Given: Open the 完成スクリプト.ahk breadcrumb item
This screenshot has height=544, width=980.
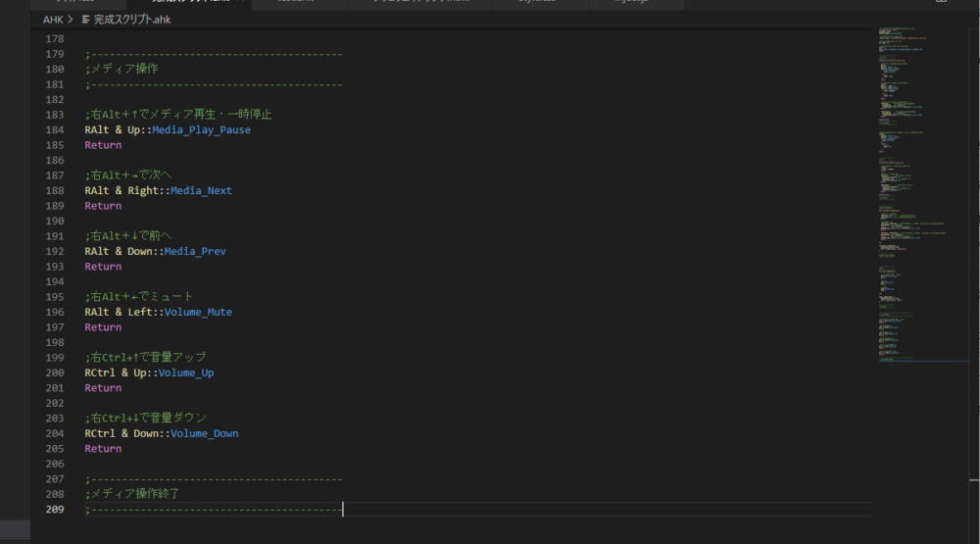Looking at the screenshot, I should [x=132, y=20].
